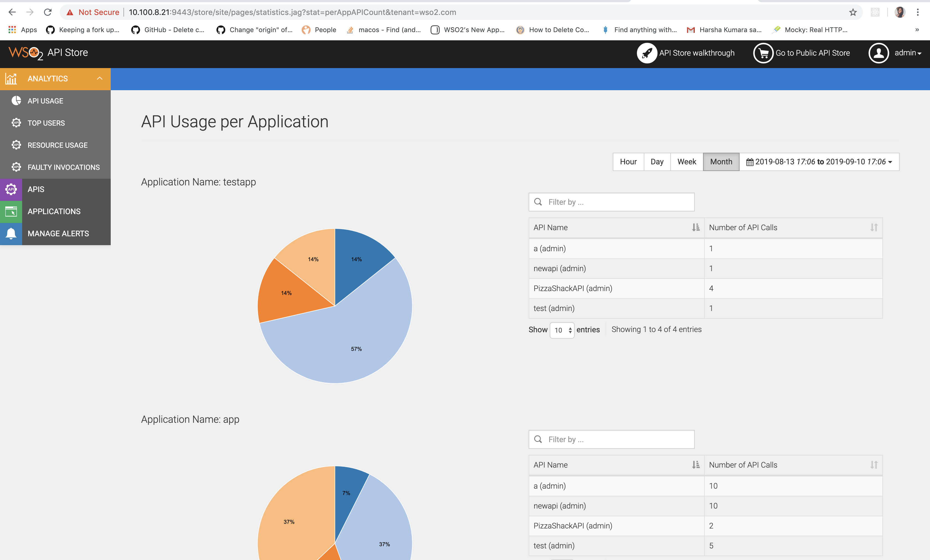This screenshot has height=560, width=930.
Task: Click the shopping cart icon
Action: click(763, 53)
